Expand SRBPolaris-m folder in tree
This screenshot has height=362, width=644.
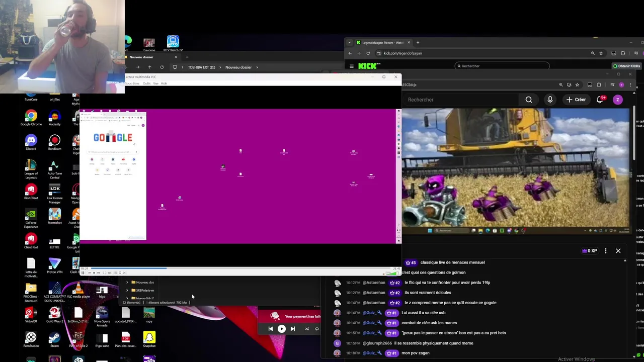pyautogui.click(x=127, y=290)
